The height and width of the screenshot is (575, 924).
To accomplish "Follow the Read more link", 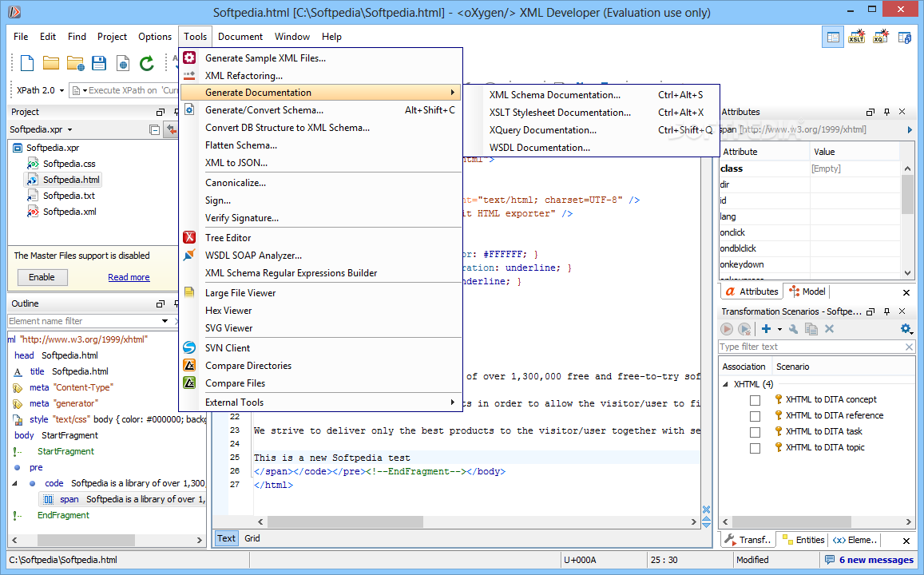I will click(129, 277).
